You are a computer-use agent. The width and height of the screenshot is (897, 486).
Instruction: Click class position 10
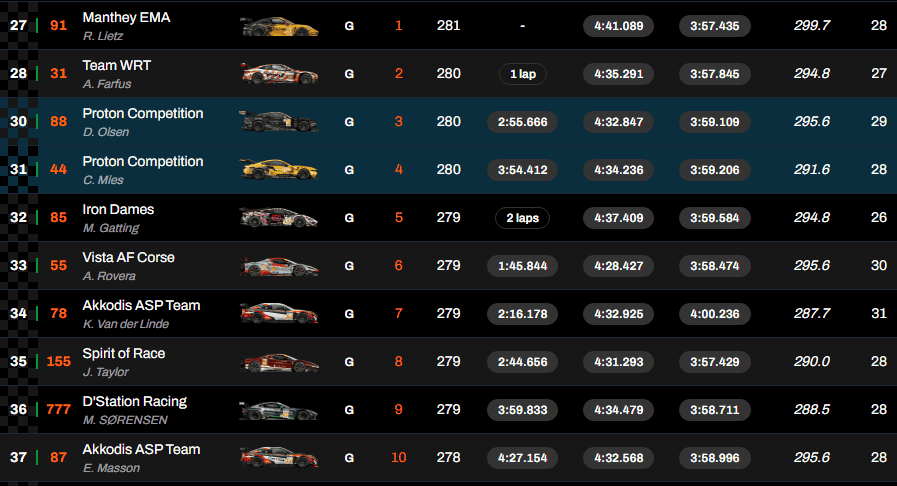pos(399,458)
